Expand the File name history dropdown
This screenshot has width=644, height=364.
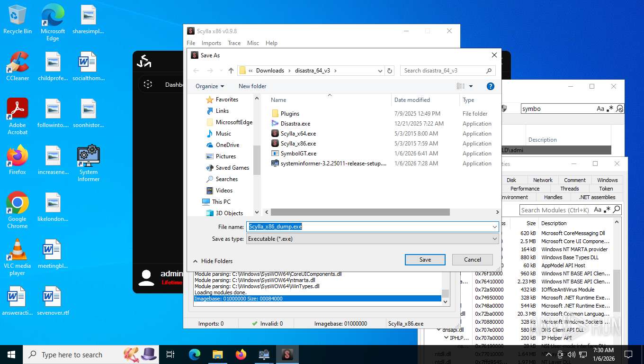pyautogui.click(x=495, y=227)
